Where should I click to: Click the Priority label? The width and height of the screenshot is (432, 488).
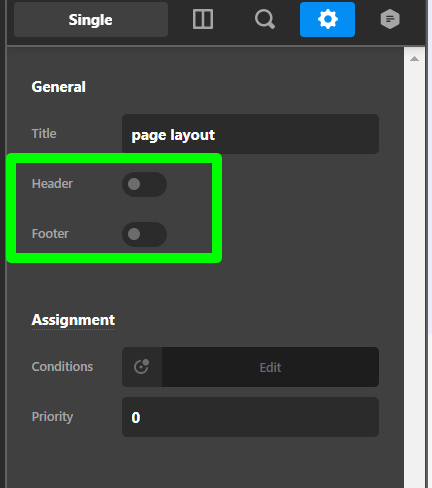click(x=52, y=417)
